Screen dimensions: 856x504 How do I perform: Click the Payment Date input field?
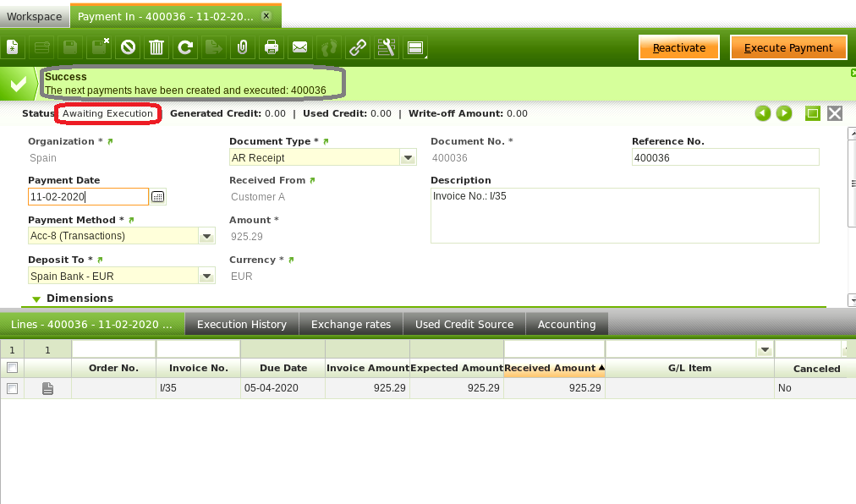(x=88, y=197)
